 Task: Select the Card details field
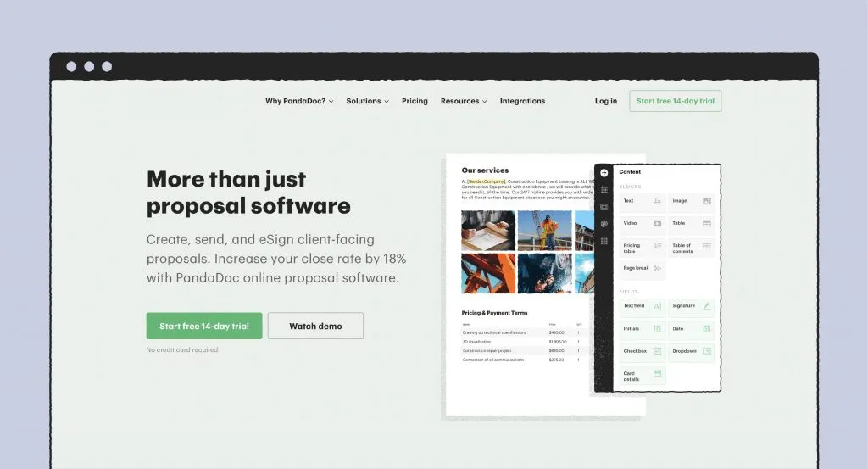point(643,376)
